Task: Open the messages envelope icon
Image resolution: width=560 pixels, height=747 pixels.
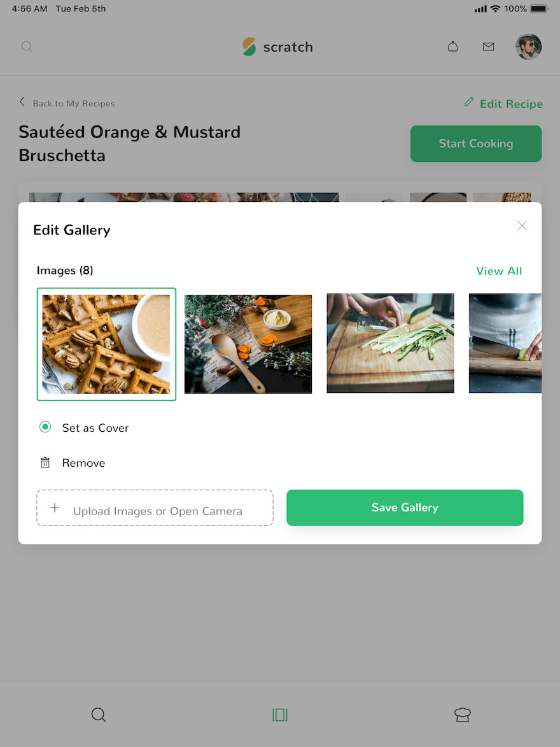Action: pyautogui.click(x=488, y=46)
